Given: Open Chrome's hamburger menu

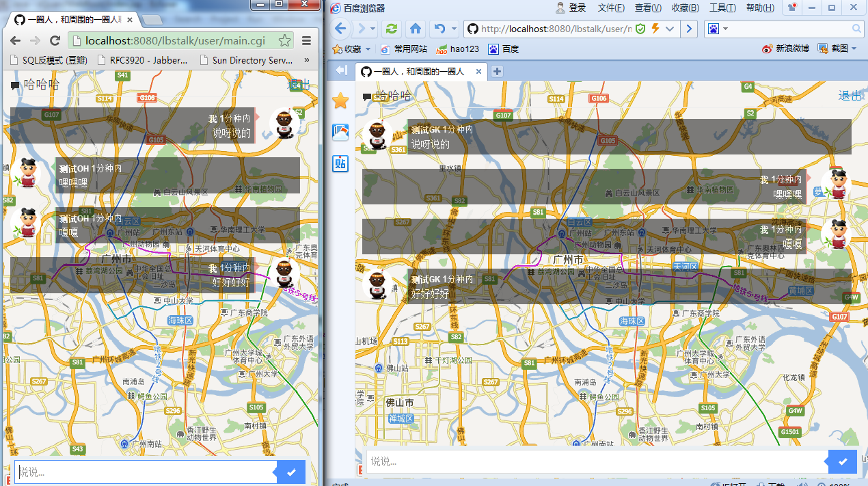Looking at the screenshot, I should pos(307,40).
